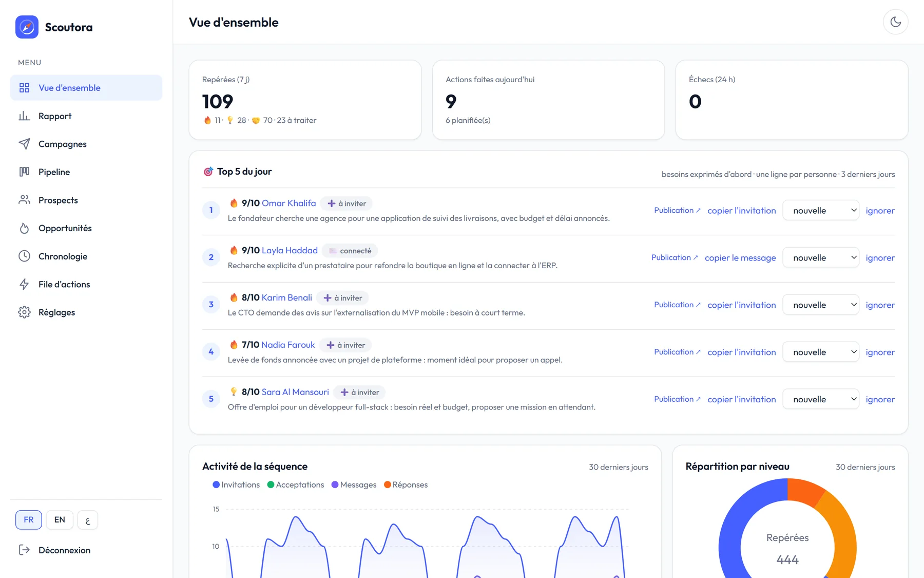Switch language to Arabic (ع)
924x578 pixels.
[x=88, y=520]
